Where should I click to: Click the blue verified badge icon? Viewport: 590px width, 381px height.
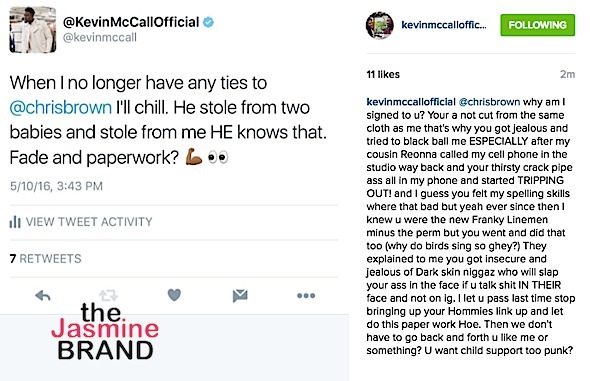coord(208,22)
